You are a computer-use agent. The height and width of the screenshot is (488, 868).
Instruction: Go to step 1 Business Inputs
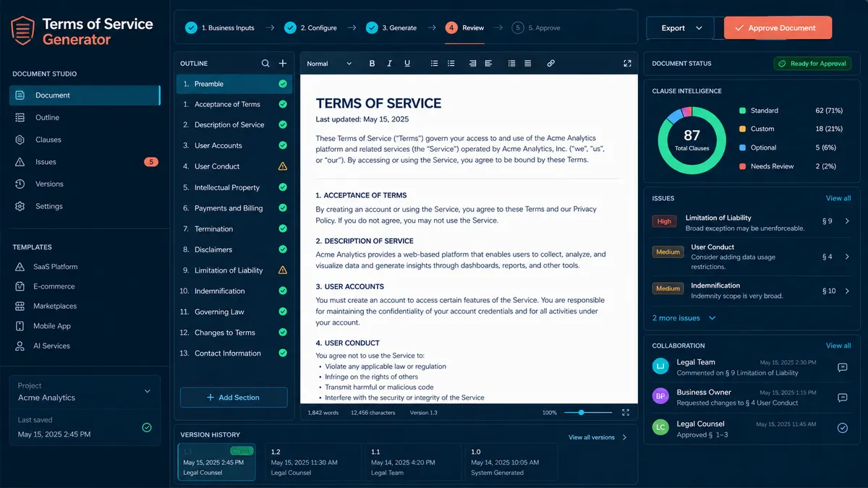[x=220, y=28]
